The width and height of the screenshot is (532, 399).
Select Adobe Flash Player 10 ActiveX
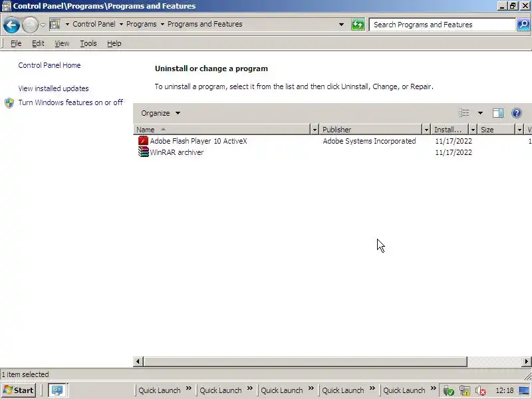click(198, 141)
